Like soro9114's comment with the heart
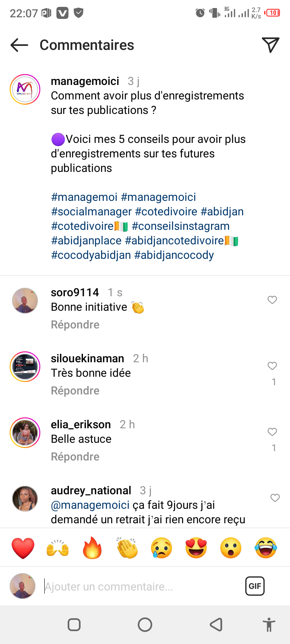The image size is (290, 644). 272,300
